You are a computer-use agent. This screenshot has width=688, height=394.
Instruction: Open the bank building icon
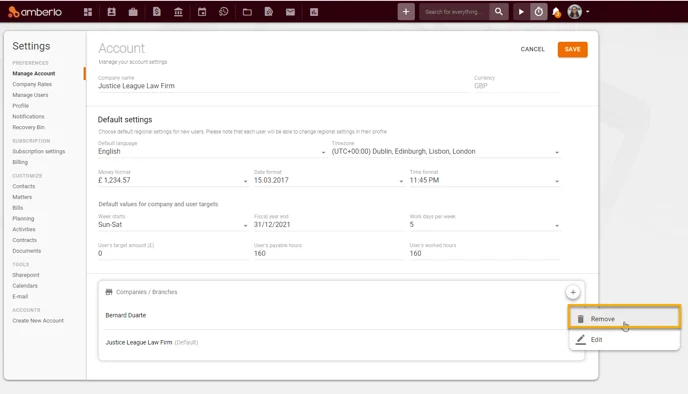pos(178,12)
